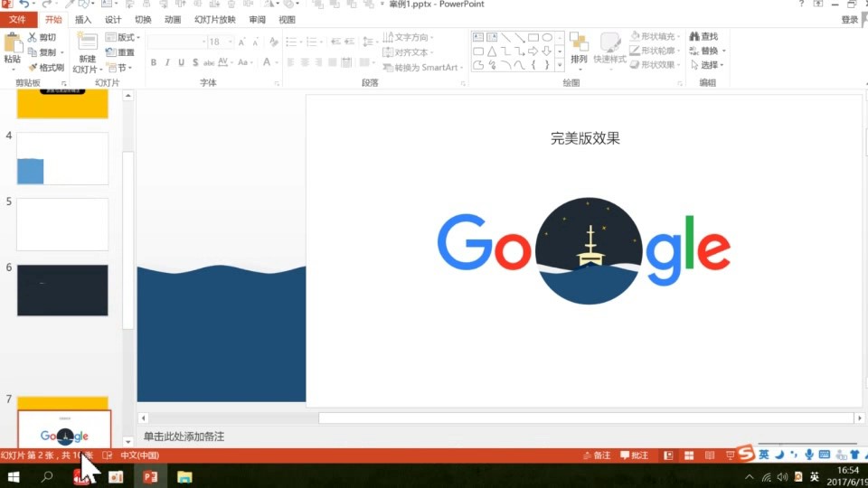Increase font size with the large A icon

tap(242, 42)
